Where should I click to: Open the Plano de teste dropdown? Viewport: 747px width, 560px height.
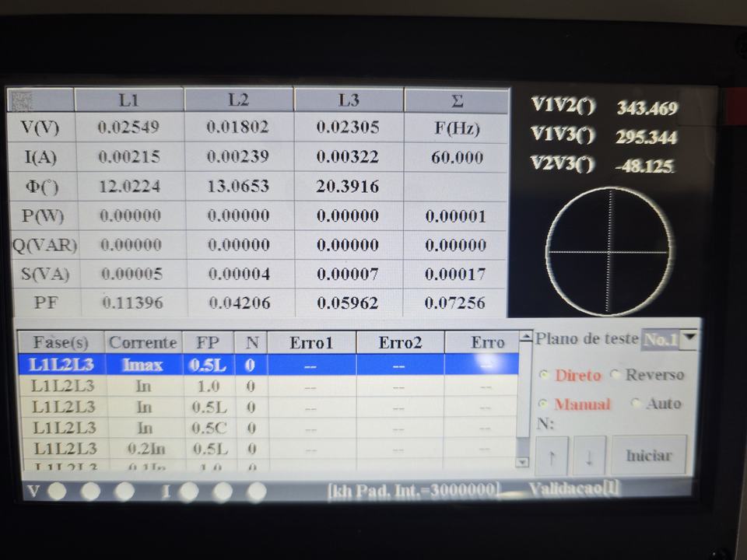point(689,339)
